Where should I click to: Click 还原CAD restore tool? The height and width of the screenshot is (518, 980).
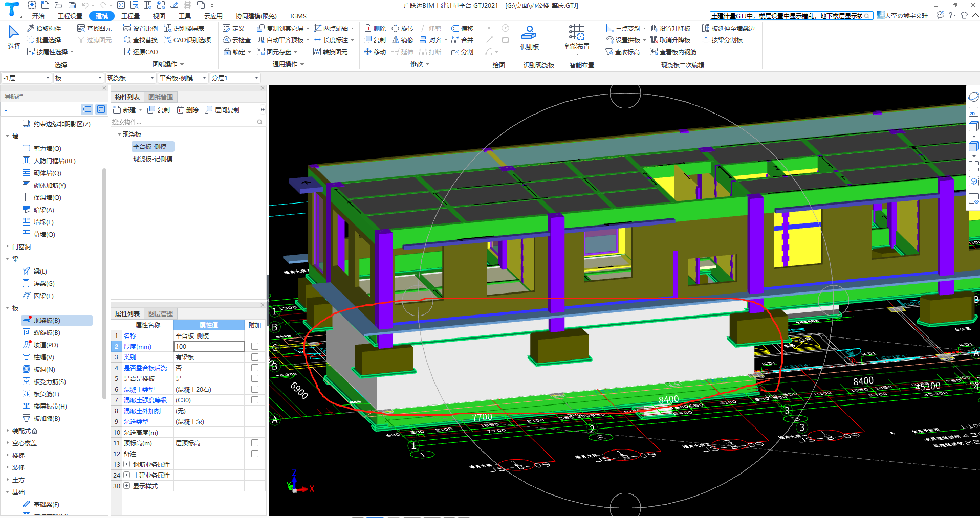tap(141, 52)
